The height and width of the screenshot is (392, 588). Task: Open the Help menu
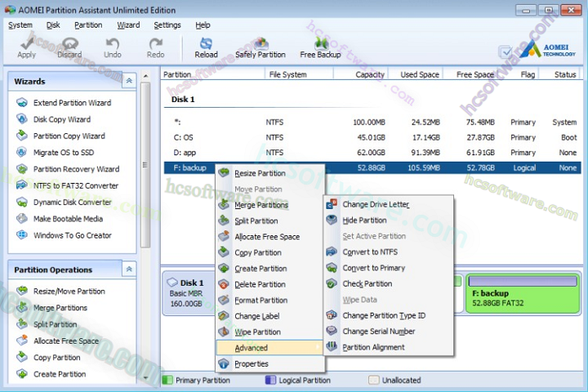click(x=203, y=25)
